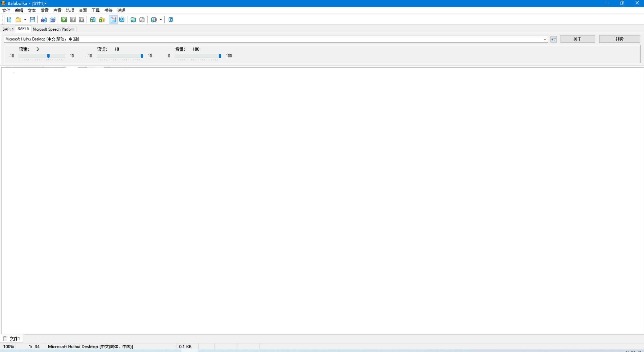Click the 音量 volume slider handle
The height and width of the screenshot is (352, 644).
tap(220, 56)
